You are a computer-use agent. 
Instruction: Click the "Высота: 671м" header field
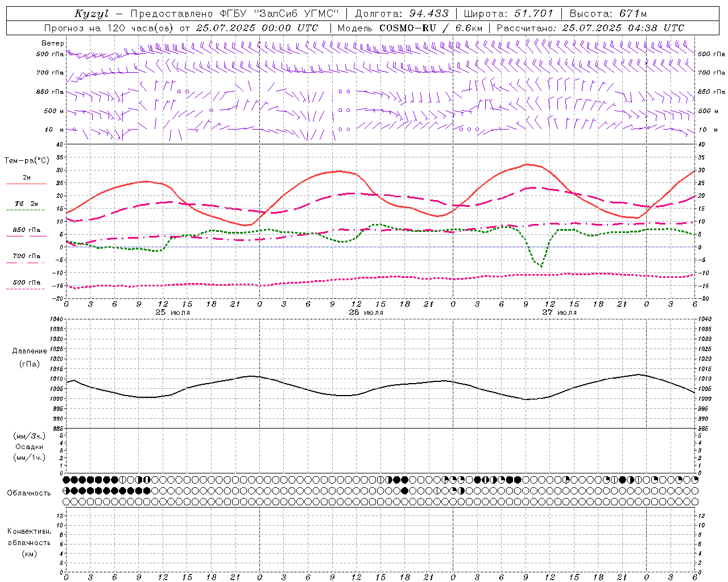tap(608, 14)
